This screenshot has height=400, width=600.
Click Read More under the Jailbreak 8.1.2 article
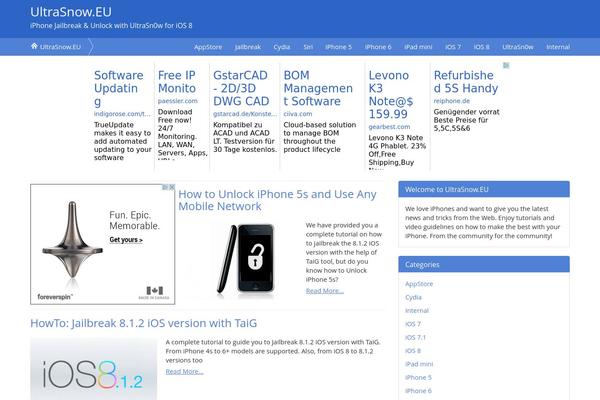coord(184,372)
